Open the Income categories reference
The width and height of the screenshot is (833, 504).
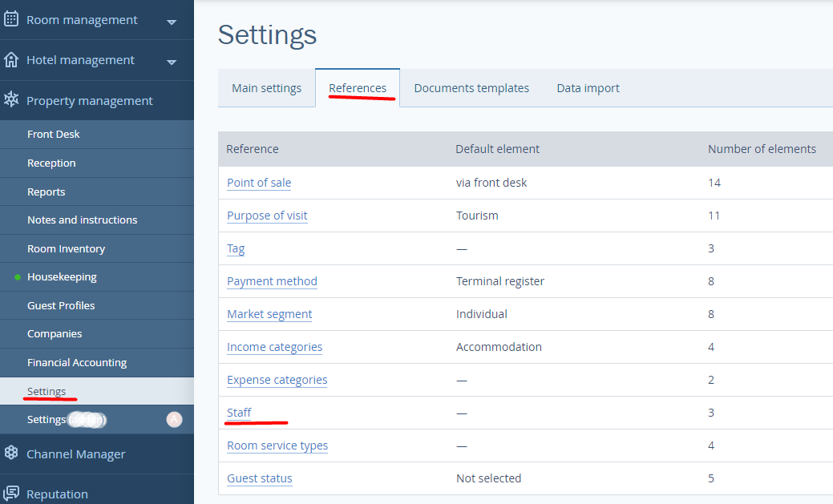(x=274, y=347)
